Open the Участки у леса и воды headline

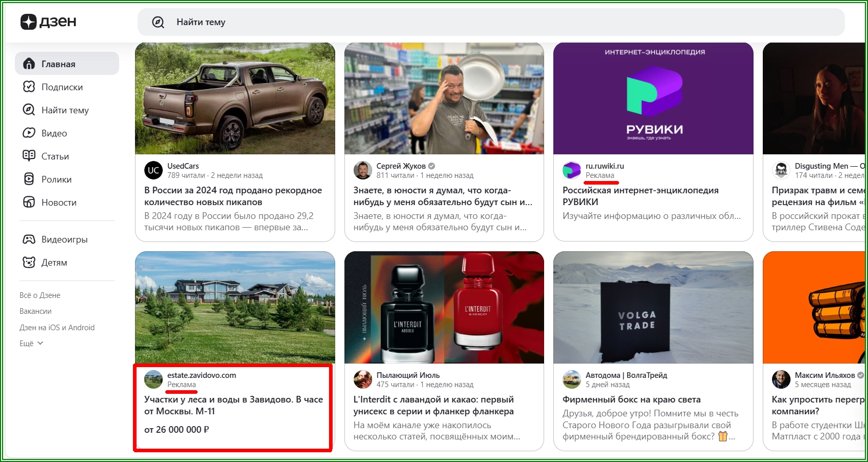click(x=234, y=405)
